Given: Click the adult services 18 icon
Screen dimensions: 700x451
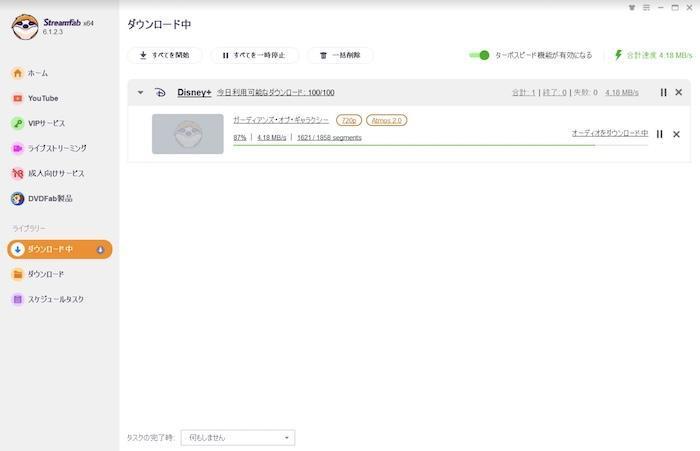Looking at the screenshot, I should [x=17, y=173].
